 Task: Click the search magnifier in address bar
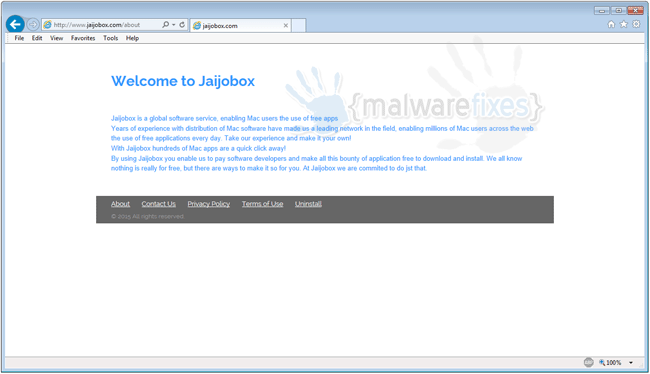pos(165,25)
